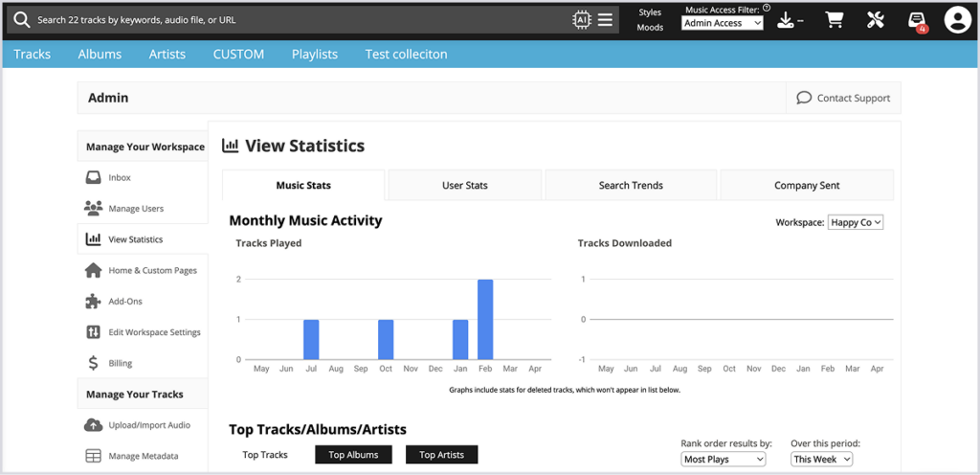Image resolution: width=980 pixels, height=475 pixels.
Task: Change the This Week period dropdown
Action: click(x=821, y=460)
